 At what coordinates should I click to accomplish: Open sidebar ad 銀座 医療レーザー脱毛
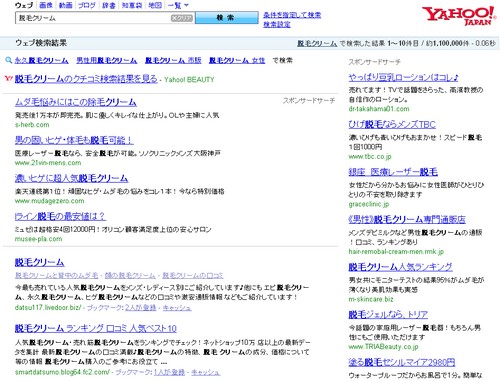(393, 172)
